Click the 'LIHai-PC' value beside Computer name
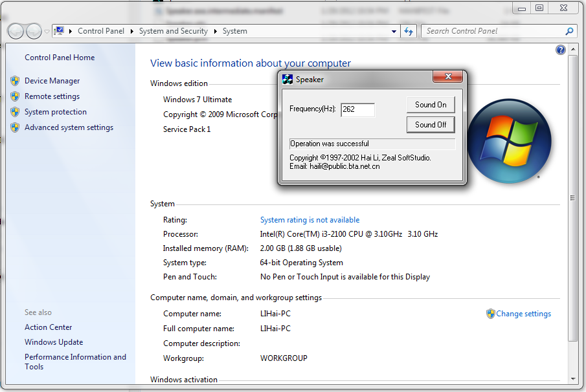 click(275, 314)
